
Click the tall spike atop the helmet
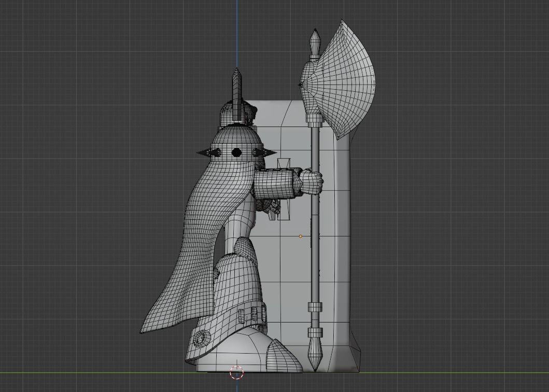pos(237,94)
